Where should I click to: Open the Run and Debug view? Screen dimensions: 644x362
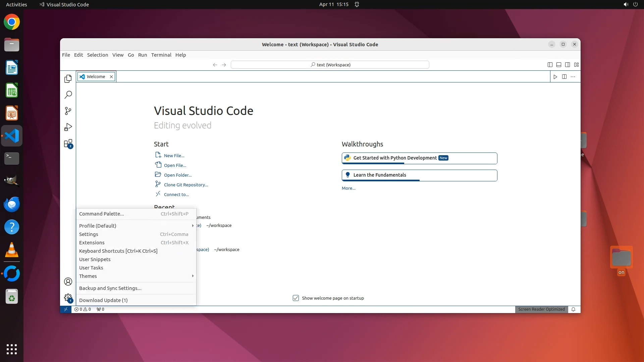tap(68, 127)
